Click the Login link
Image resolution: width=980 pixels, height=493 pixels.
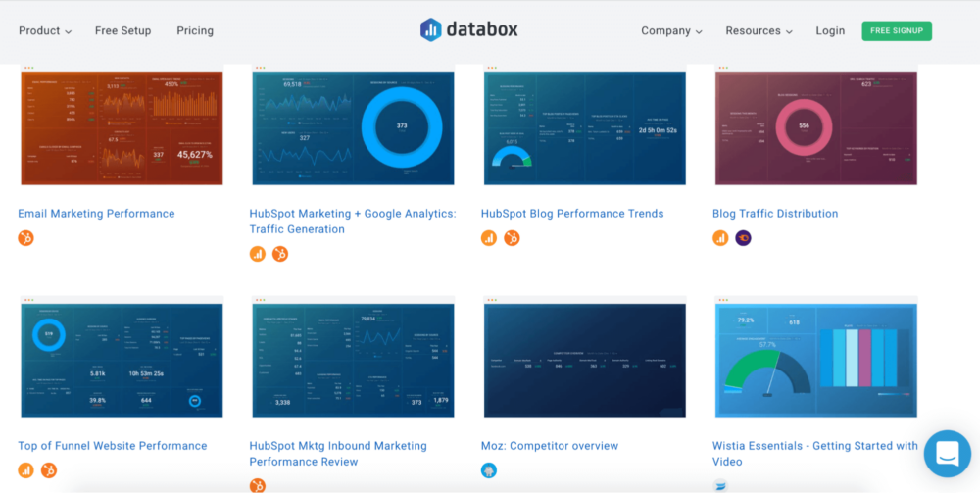coord(830,31)
